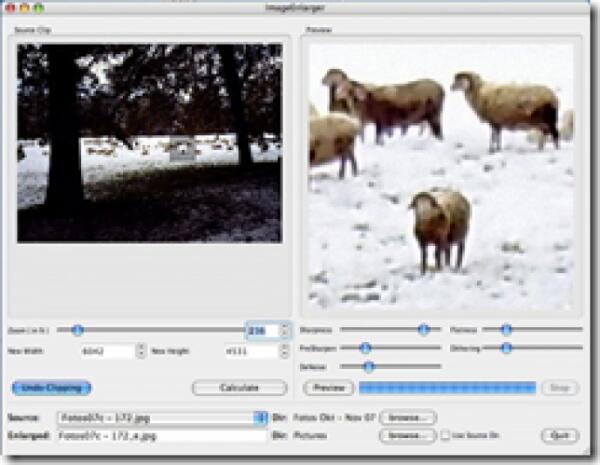Viewport: 600px width, 465px height.
Task: Click the DeNoise slider handle
Action: pos(368,367)
